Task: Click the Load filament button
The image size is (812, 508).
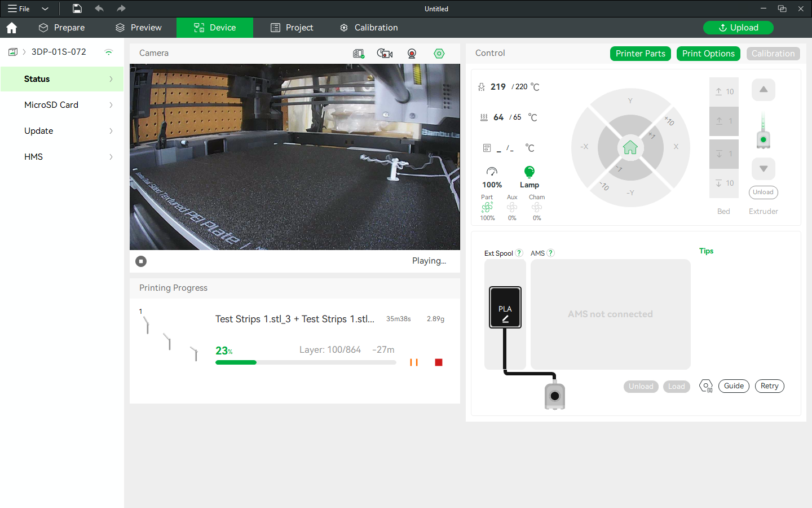Action: [x=677, y=387]
